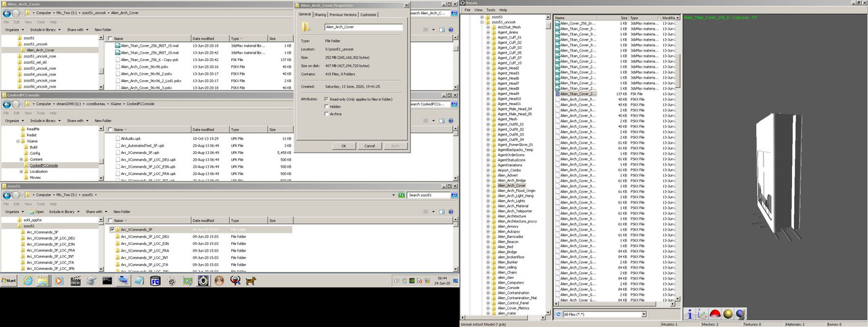Open Internet Explorer from the taskbar
Viewport: 868px width, 327px height.
coord(28,280)
